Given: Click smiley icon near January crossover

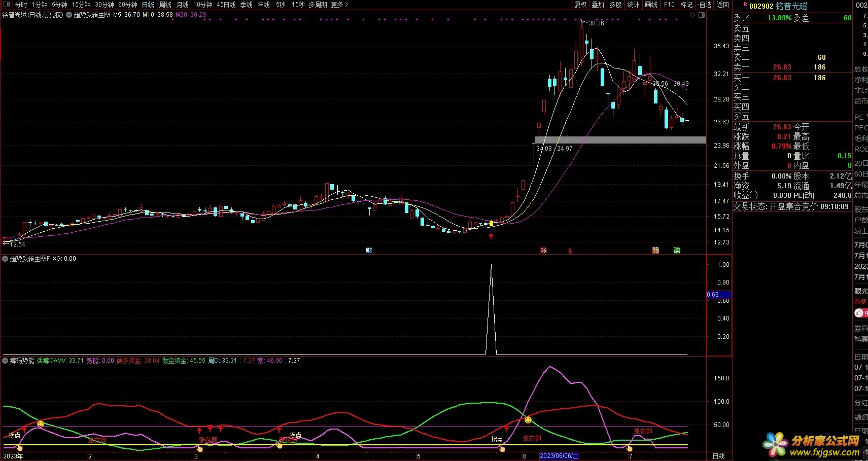Looking at the screenshot, I should (x=41, y=423).
